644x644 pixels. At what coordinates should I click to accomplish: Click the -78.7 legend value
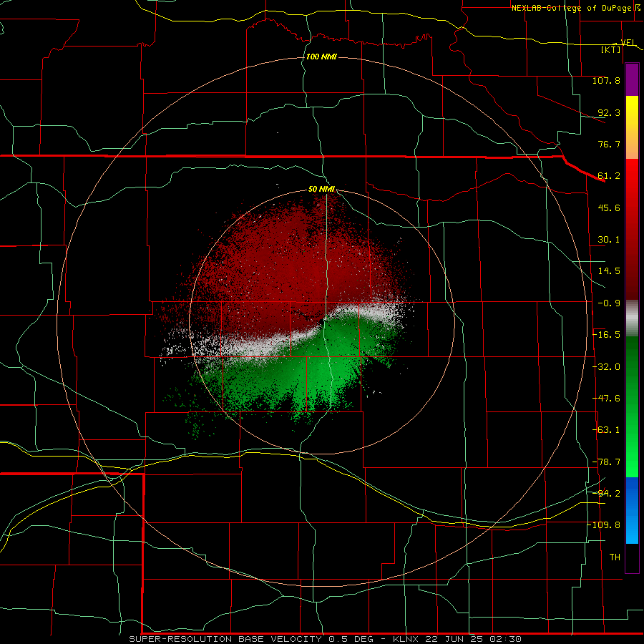point(606,462)
